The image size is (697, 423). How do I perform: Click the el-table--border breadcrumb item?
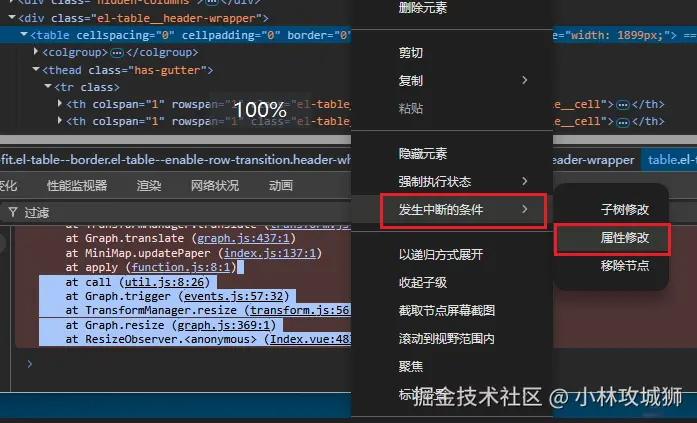176,160
